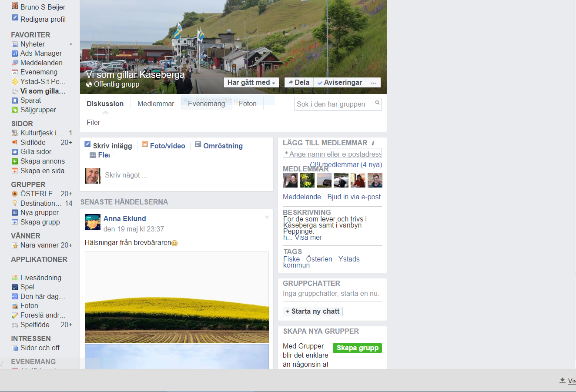Click the Omröstning poll icon
This screenshot has width=576, height=392.
point(198,144)
